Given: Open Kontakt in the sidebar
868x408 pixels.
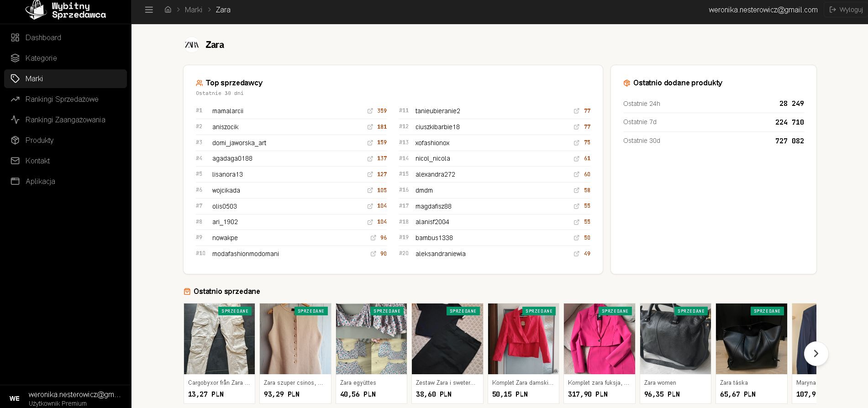Looking at the screenshot, I should pyautogui.click(x=65, y=161).
